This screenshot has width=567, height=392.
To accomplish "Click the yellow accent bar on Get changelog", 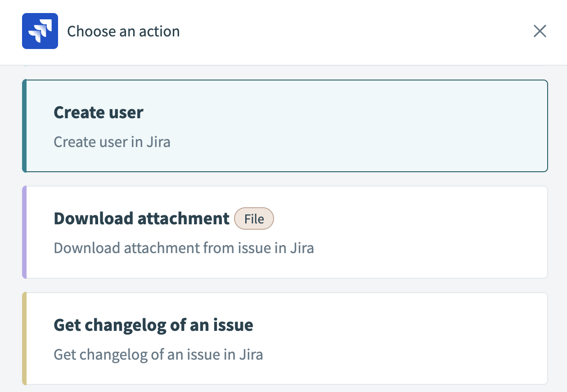I will point(24,339).
